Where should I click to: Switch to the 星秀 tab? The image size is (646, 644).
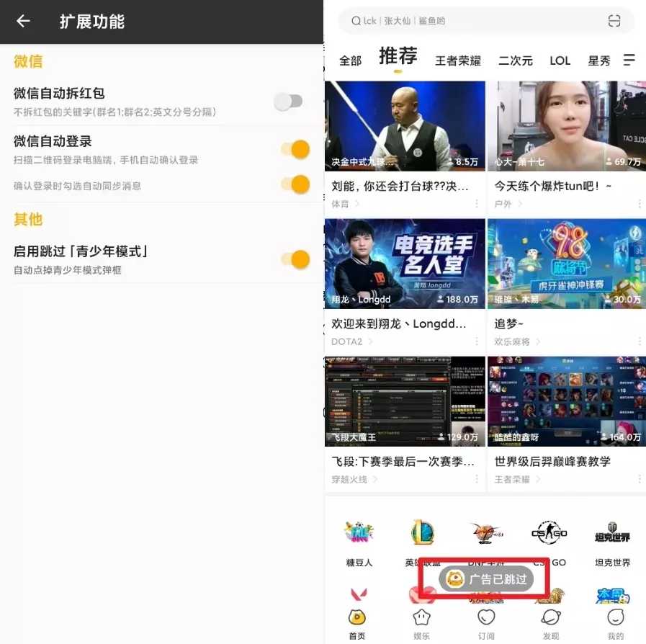(598, 61)
